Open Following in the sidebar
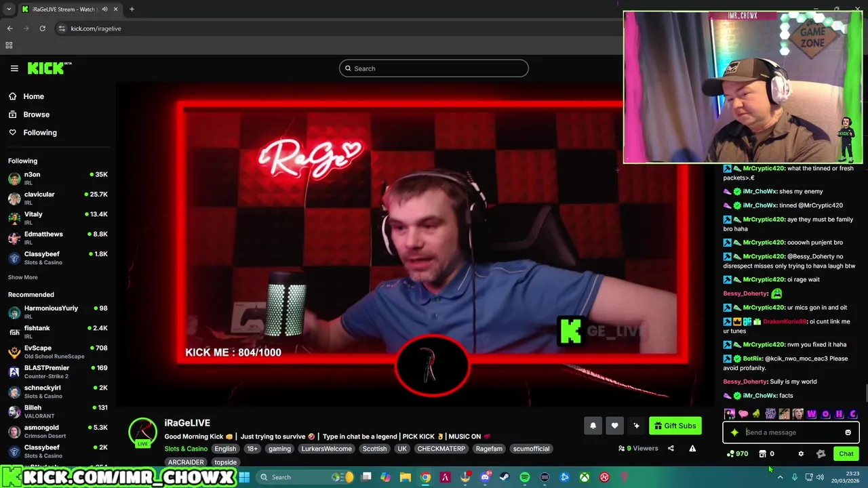Screen dimensions: 868x488 click(40, 133)
